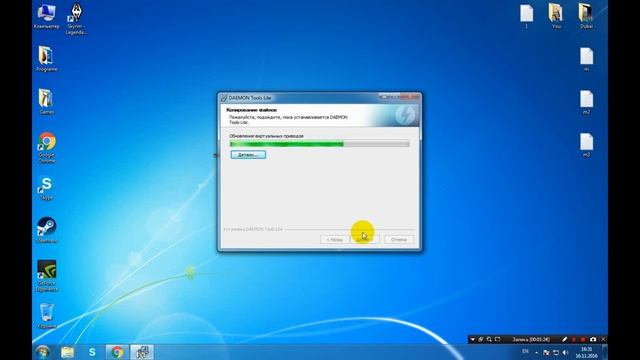This screenshot has width=640, height=360.
Task: Select the desktop file named m2
Action: (587, 102)
